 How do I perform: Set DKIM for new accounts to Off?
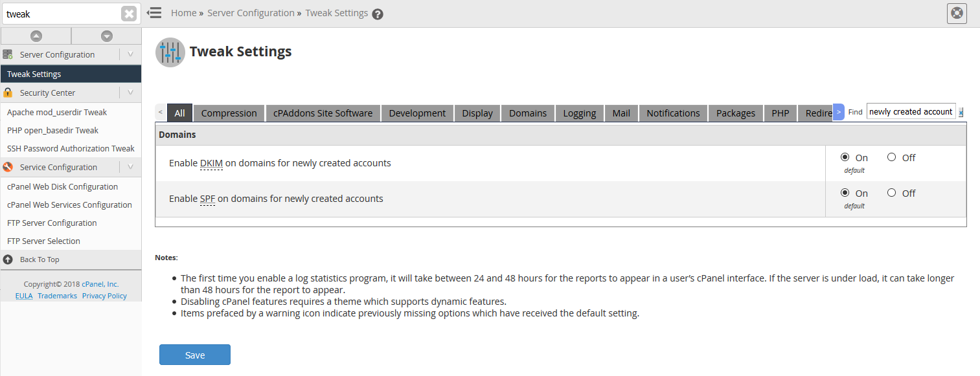point(892,157)
